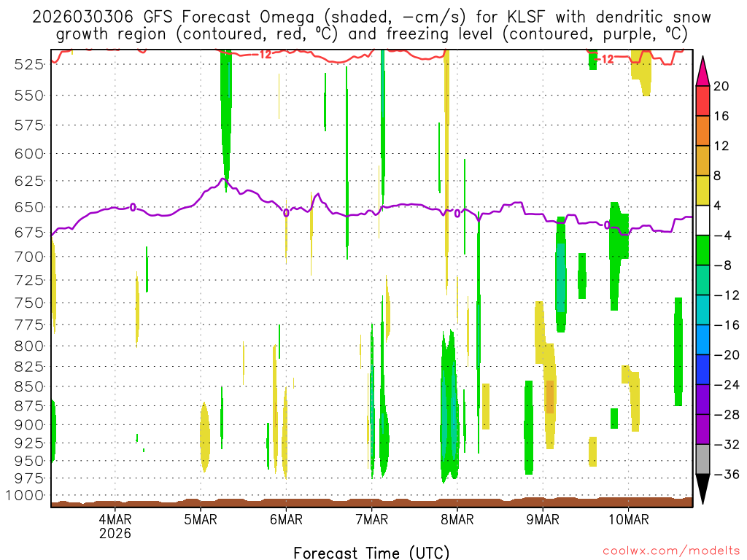Click the chart title line starting 2026030306 GFS Forecast
747x560 pixels.
371,17
